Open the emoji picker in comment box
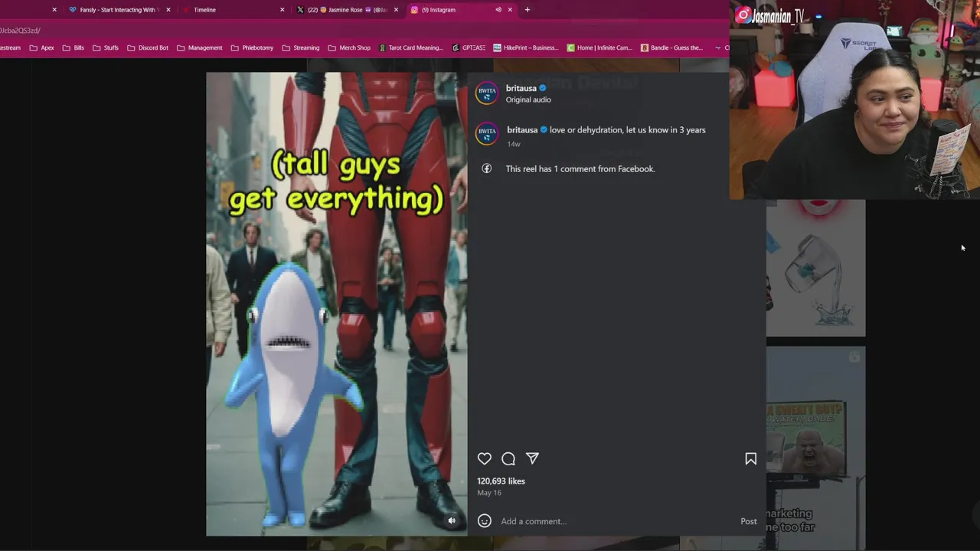980x551 pixels. (485, 521)
